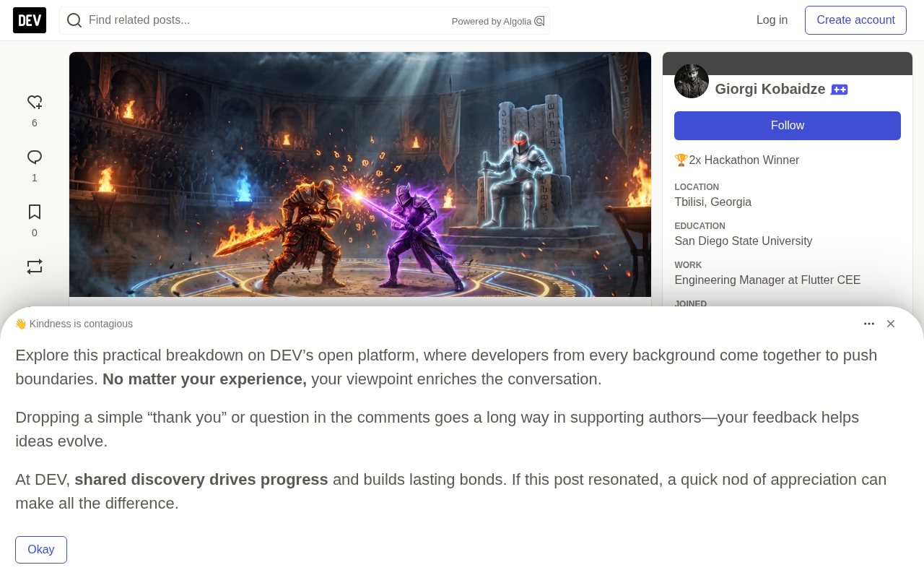Dismiss the Kindness is contagious banner

pyautogui.click(x=891, y=324)
